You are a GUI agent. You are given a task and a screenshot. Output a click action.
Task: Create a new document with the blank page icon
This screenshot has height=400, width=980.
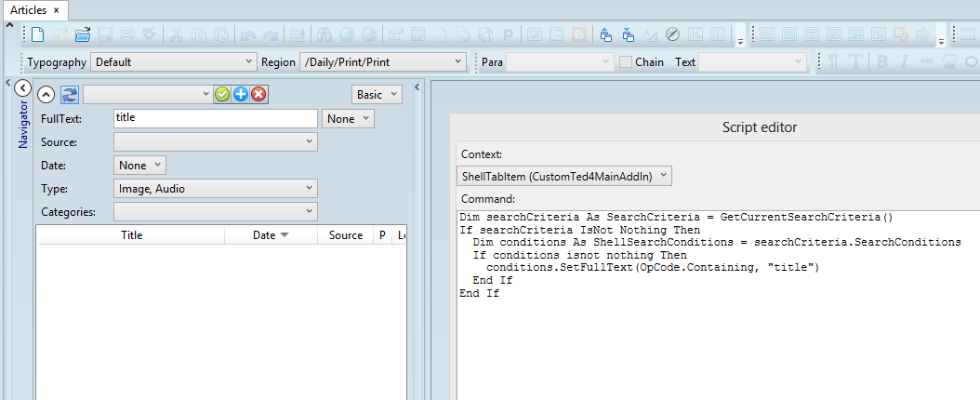point(37,34)
